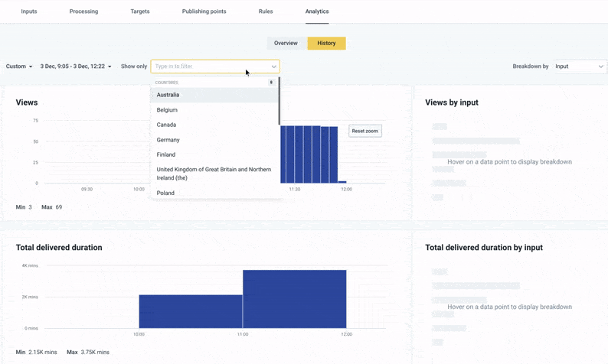This screenshot has height=364, width=608.
Task: Switch to the Processing tab
Action: coord(83,11)
